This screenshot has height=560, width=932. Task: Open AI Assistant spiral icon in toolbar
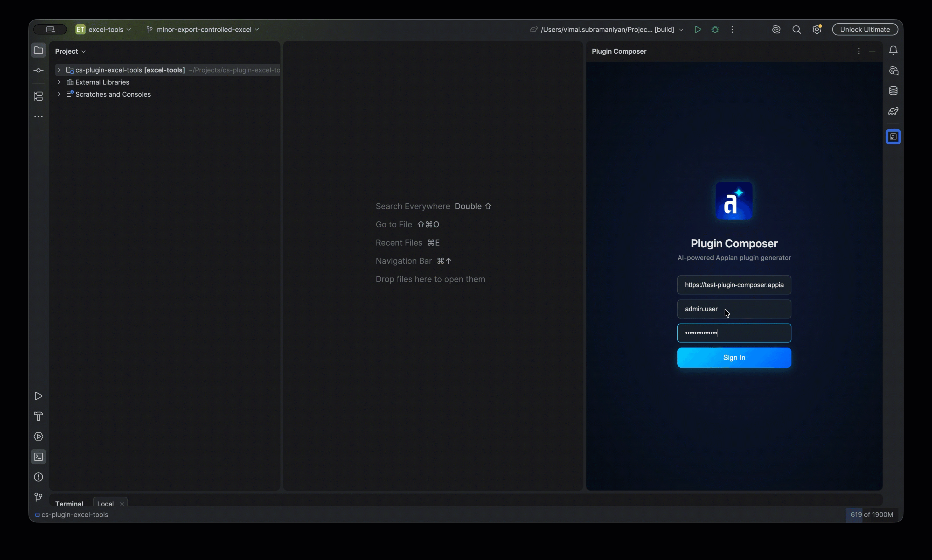[776, 30]
